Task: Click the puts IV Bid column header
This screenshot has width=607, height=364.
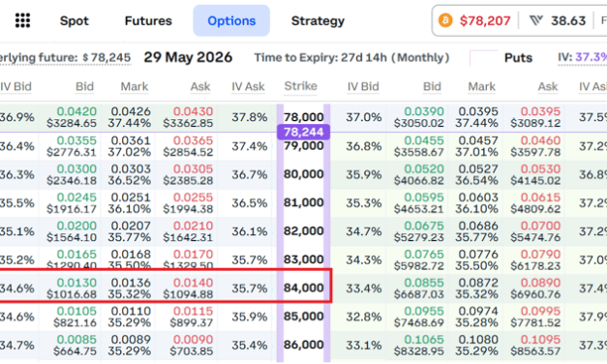Action: click(363, 86)
